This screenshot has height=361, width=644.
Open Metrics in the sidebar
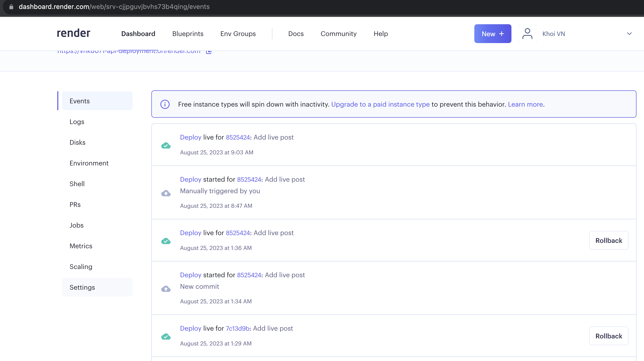pyautogui.click(x=97, y=246)
